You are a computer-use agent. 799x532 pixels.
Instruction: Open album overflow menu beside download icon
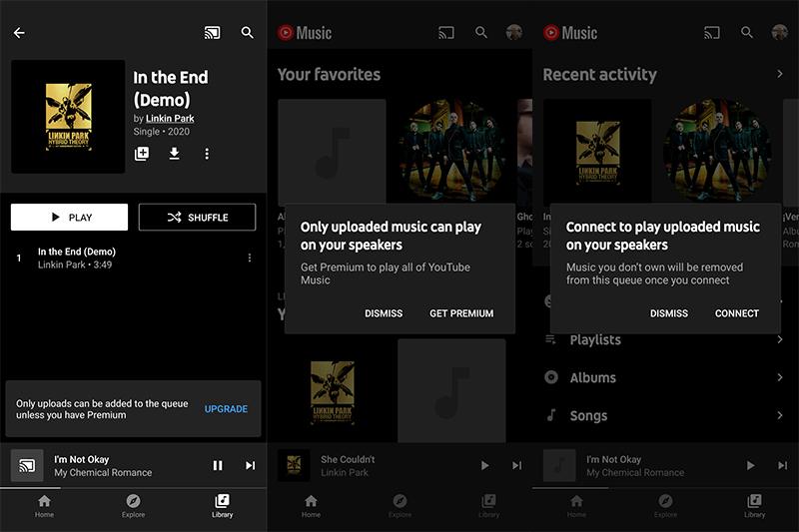pyautogui.click(x=207, y=154)
